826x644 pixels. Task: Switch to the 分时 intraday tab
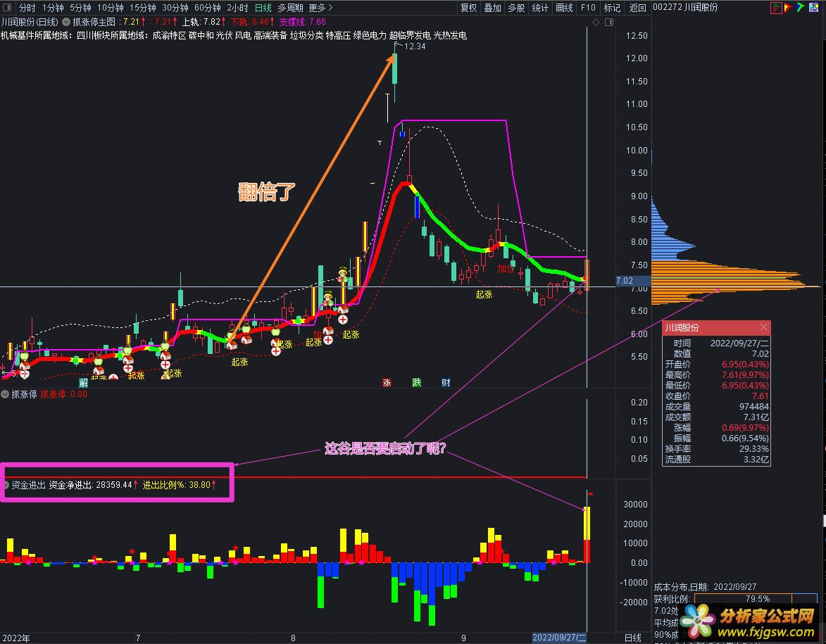pos(27,8)
